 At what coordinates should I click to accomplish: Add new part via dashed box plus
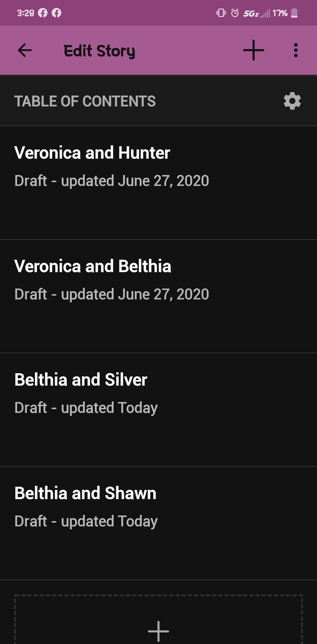[x=158, y=631]
